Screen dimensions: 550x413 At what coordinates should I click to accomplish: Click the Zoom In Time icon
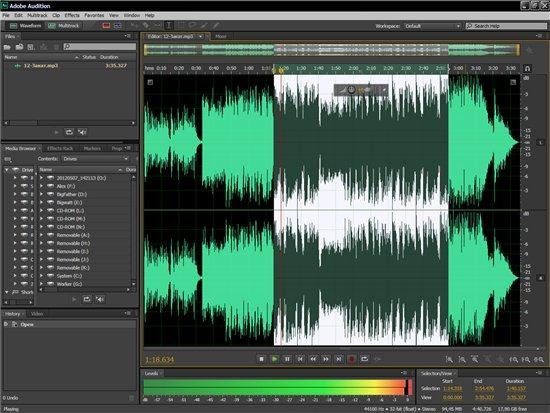point(475,359)
